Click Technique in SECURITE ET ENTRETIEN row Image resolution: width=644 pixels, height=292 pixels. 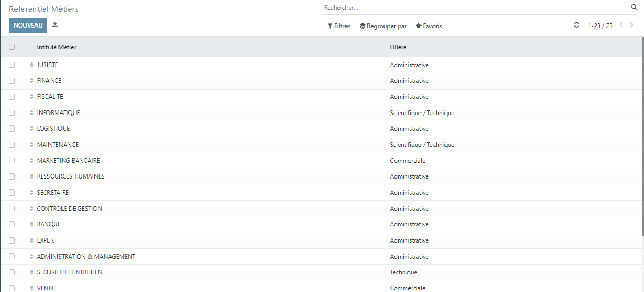[403, 272]
